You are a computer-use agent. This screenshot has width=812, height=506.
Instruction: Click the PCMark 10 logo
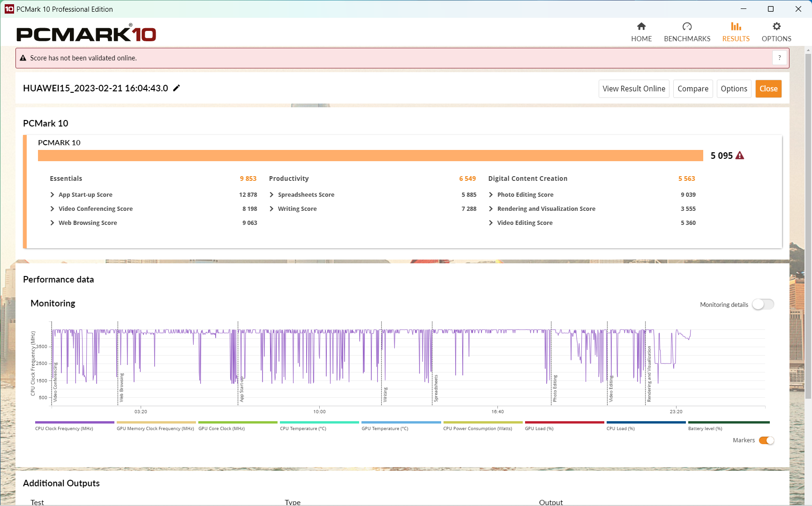[86, 33]
